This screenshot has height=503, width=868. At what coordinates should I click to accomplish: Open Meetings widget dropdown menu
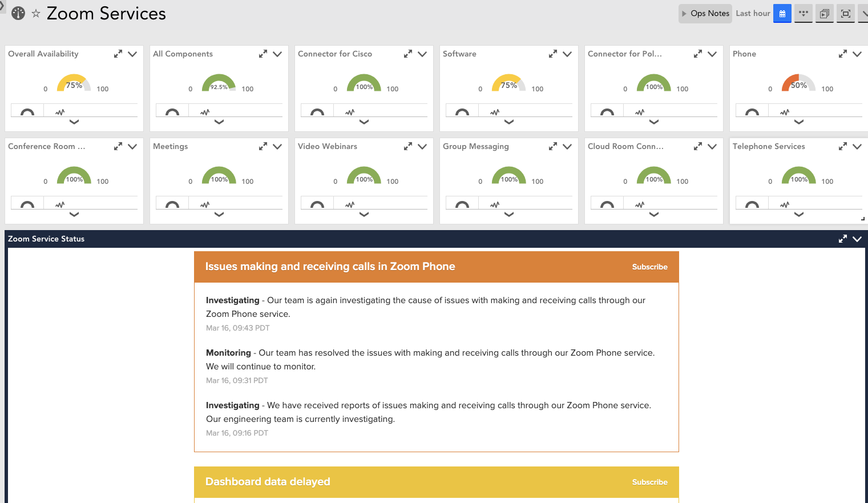(277, 146)
